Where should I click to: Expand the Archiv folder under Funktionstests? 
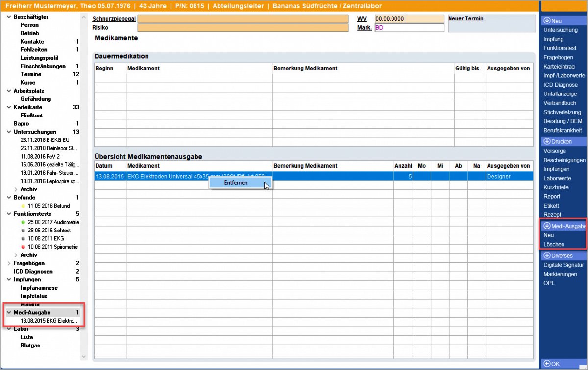(x=16, y=255)
